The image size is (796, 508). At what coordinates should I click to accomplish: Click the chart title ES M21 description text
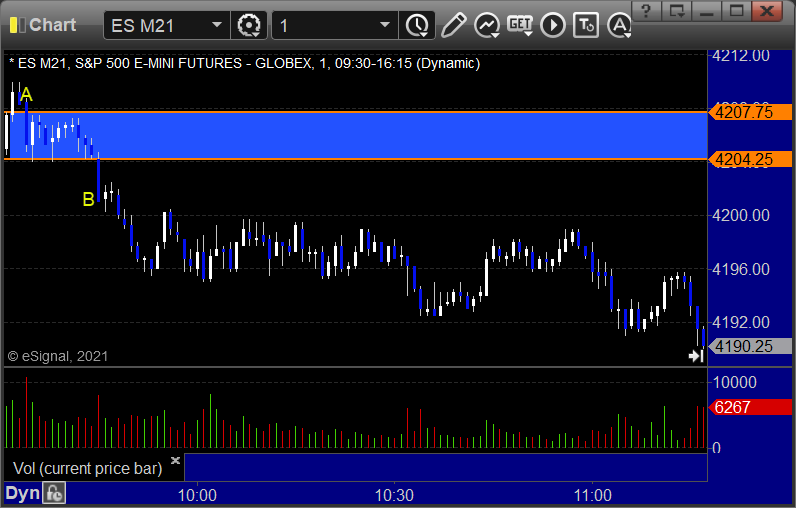tap(244, 63)
